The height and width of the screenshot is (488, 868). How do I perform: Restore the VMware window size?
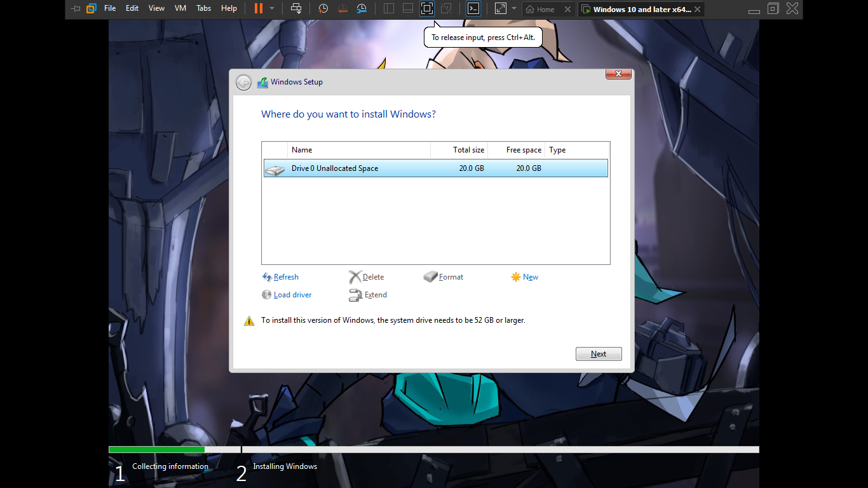pyautogui.click(x=773, y=9)
